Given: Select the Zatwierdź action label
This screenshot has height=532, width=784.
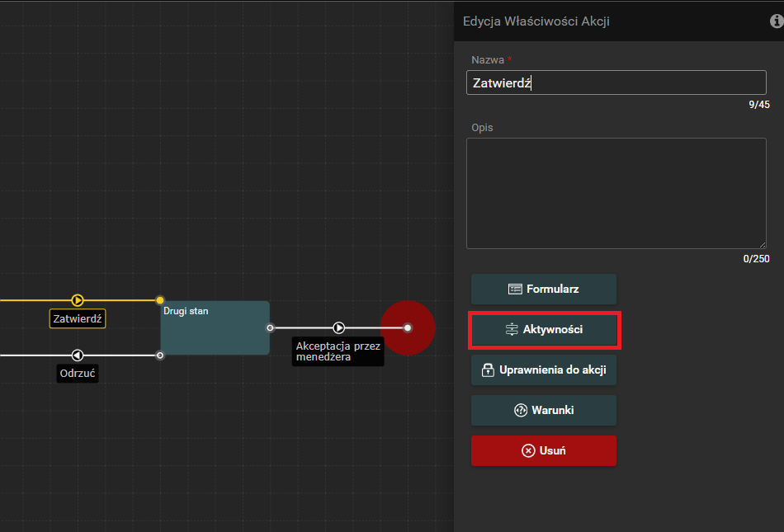Looking at the screenshot, I should point(78,318).
